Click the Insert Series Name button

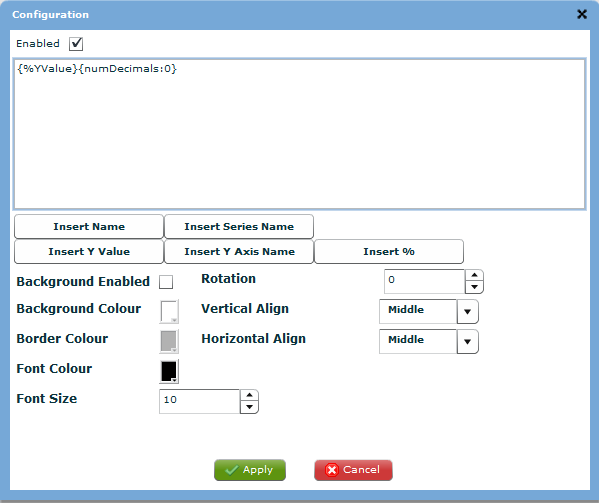click(x=239, y=226)
